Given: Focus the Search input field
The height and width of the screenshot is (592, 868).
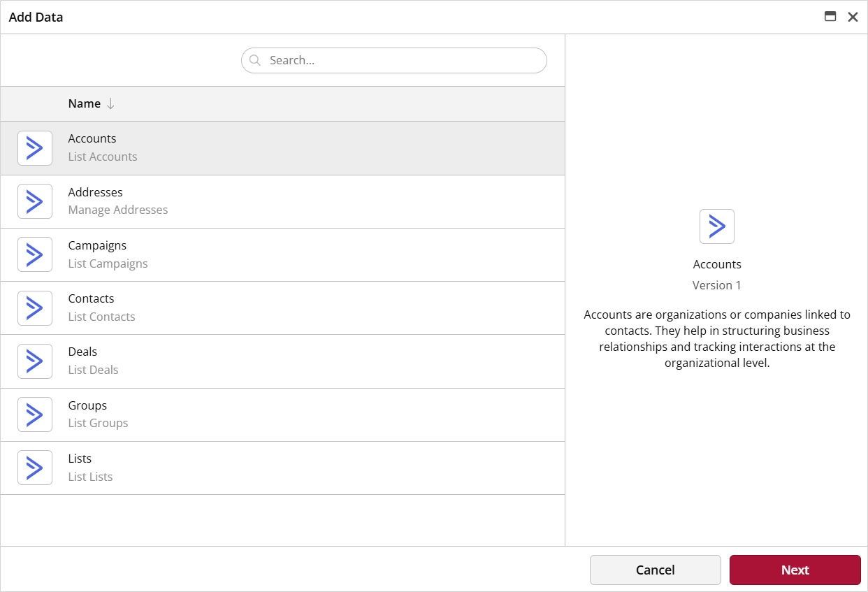Looking at the screenshot, I should click(394, 60).
